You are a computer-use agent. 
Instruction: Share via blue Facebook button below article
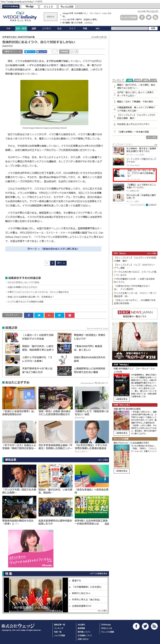29,315
